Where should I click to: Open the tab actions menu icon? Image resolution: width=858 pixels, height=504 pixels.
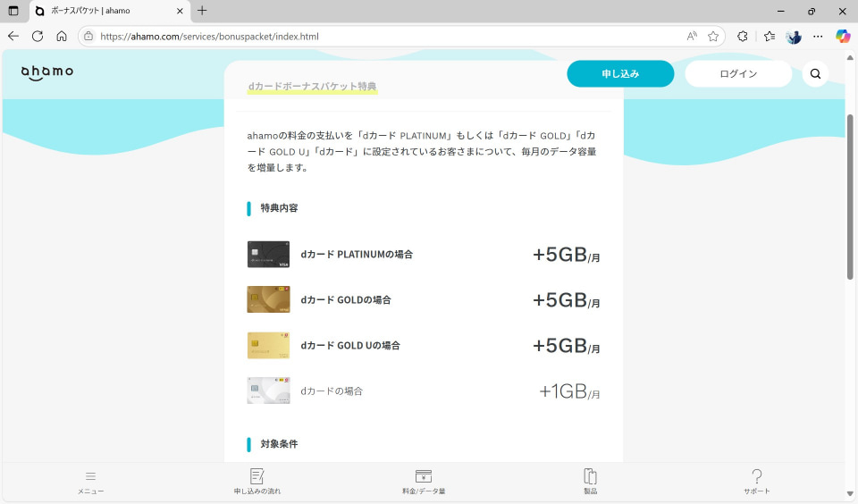[13, 11]
